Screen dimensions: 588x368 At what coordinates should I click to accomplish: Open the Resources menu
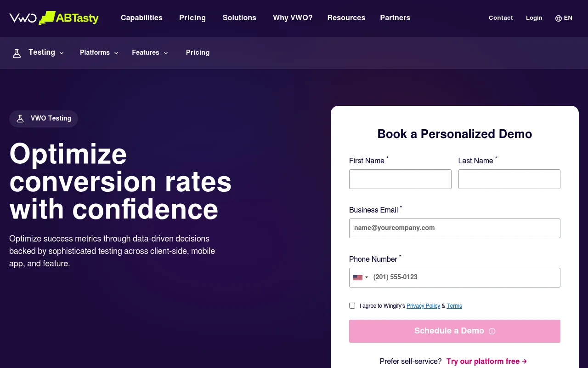(346, 18)
